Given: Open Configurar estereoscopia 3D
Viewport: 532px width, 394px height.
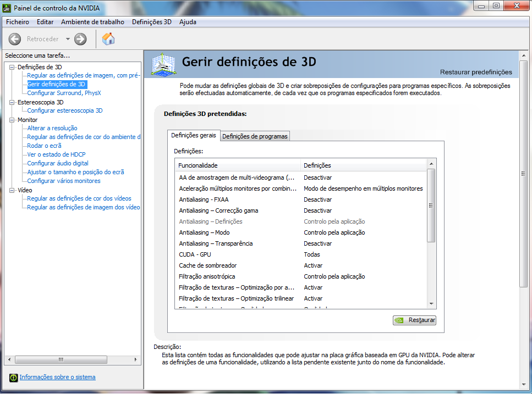Looking at the screenshot, I should coord(65,110).
